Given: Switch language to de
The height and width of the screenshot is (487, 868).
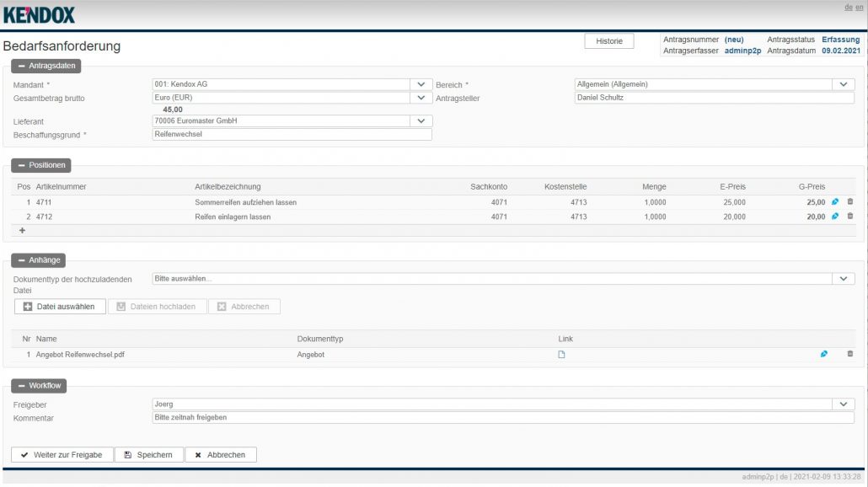Looking at the screenshot, I should pos(848,8).
